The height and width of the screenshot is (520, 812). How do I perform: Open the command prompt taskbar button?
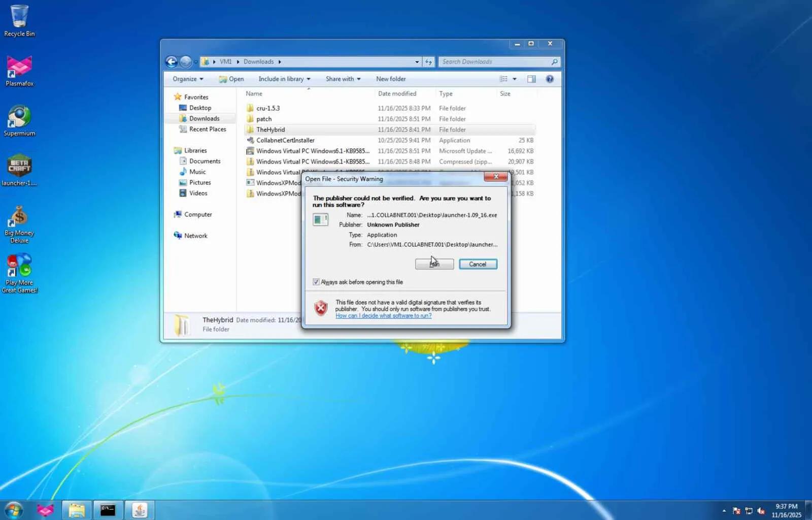108,510
